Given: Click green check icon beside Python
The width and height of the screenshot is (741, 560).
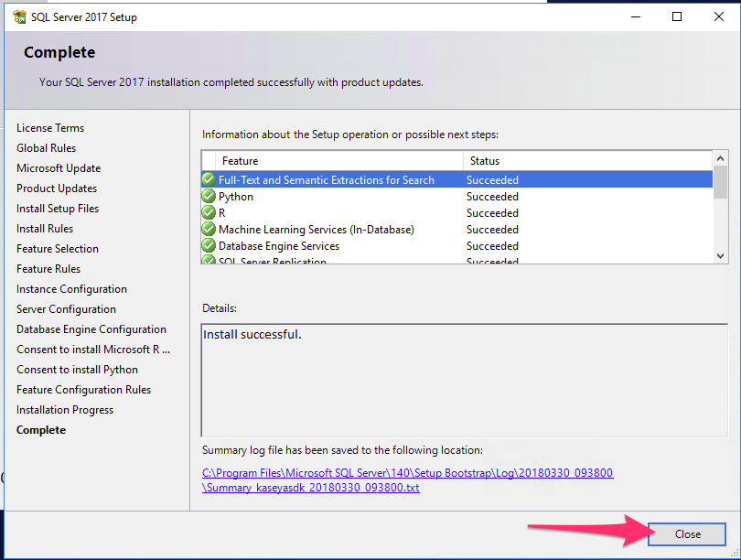Looking at the screenshot, I should pyautogui.click(x=209, y=196).
